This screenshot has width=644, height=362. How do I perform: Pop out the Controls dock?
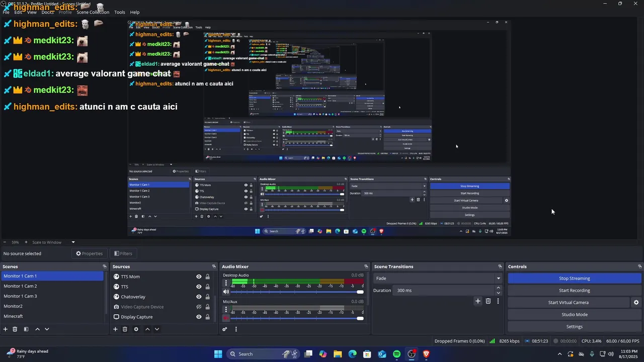tap(640, 266)
